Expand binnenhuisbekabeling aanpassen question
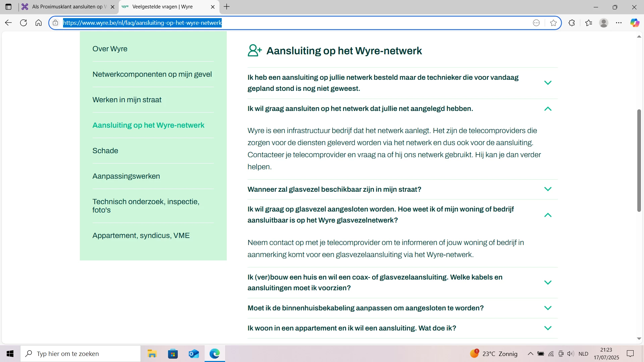 click(548, 308)
